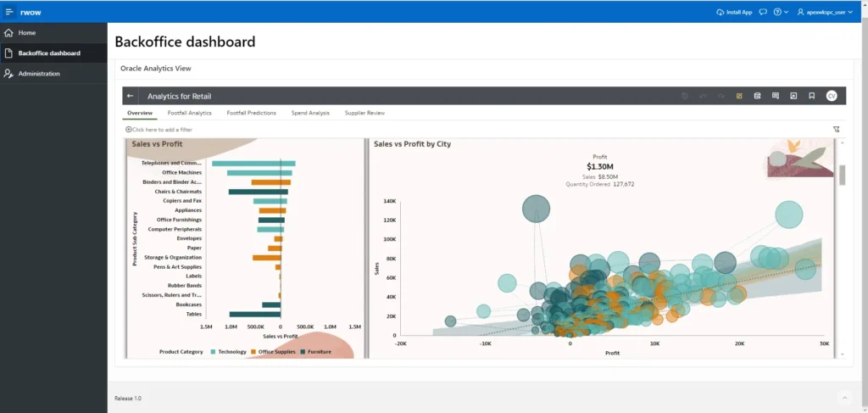Expand the apexwkspc_user account dropdown

(x=824, y=12)
